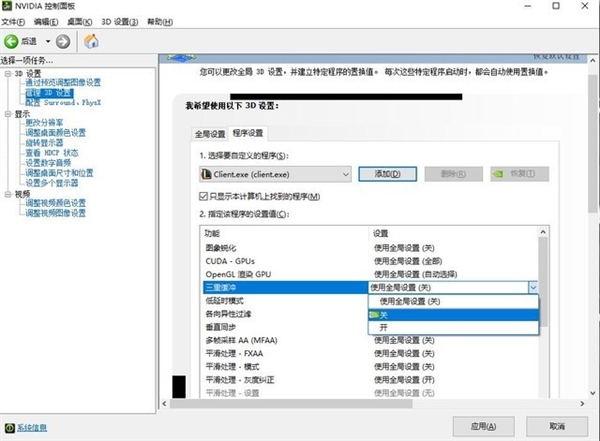Open the 文件(F) menu
Screen dimensions: 600x441
click(13, 22)
